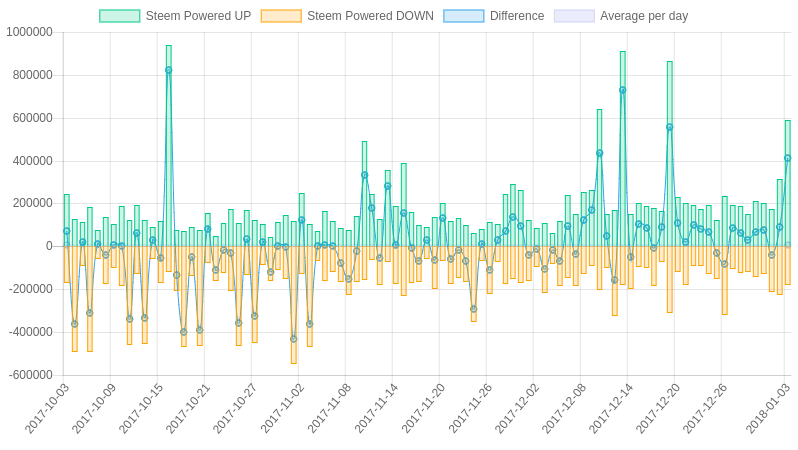Toggle the Difference legend label
This screenshot has height=450, width=798.
pyautogui.click(x=517, y=16)
